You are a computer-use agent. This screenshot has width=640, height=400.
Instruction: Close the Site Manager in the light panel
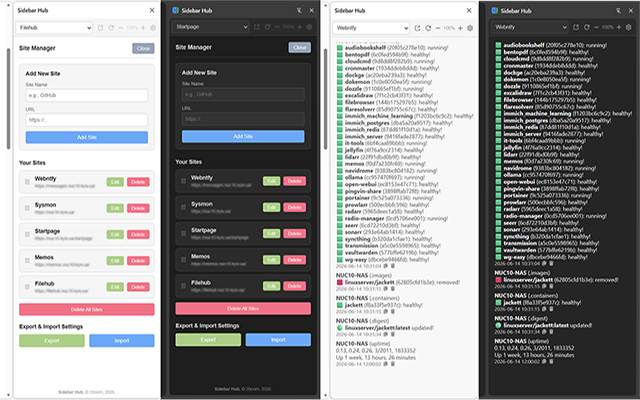(143, 48)
